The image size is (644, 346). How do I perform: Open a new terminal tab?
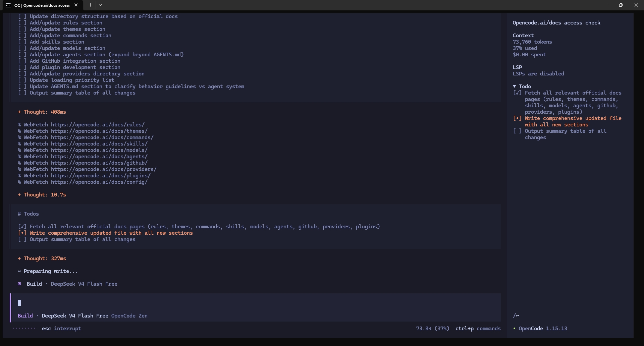click(x=90, y=5)
